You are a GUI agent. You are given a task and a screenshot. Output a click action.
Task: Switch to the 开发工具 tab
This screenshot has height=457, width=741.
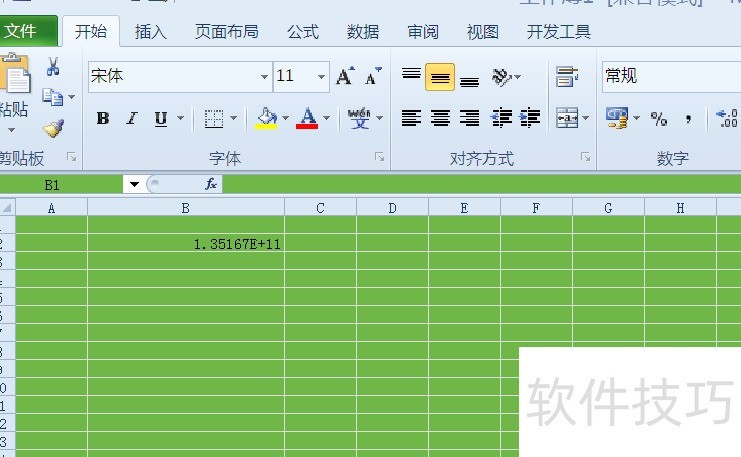(559, 32)
